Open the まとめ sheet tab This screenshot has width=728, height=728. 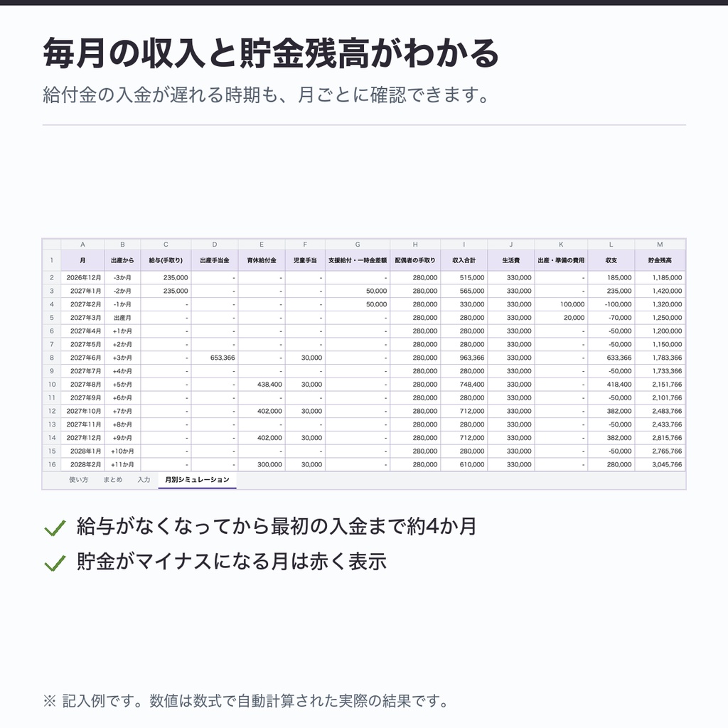(113, 480)
